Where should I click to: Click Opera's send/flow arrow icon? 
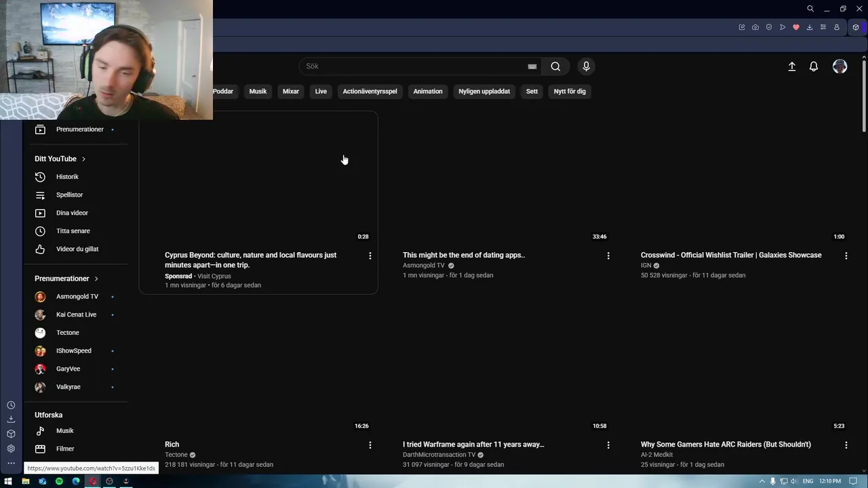(x=783, y=27)
